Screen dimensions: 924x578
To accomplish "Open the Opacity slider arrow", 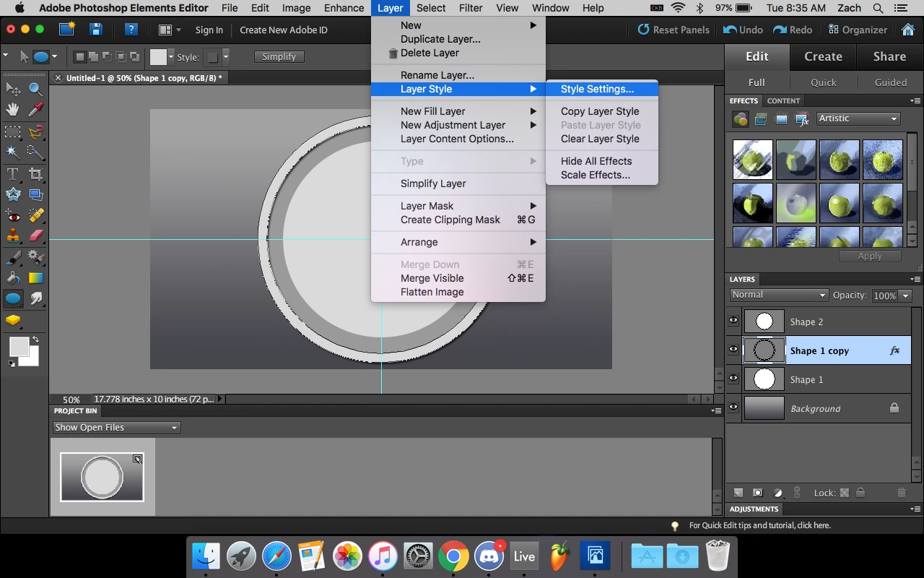I will (905, 296).
